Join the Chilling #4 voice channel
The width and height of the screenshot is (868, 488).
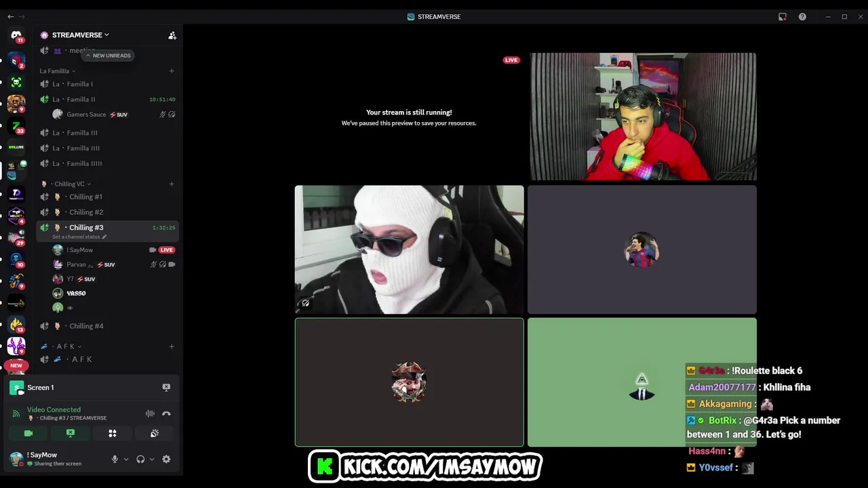pyautogui.click(x=107, y=326)
